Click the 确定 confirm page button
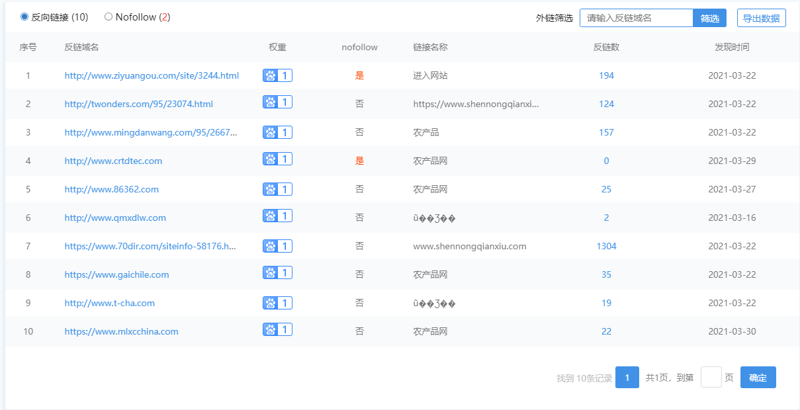This screenshot has width=800, height=410. click(758, 377)
